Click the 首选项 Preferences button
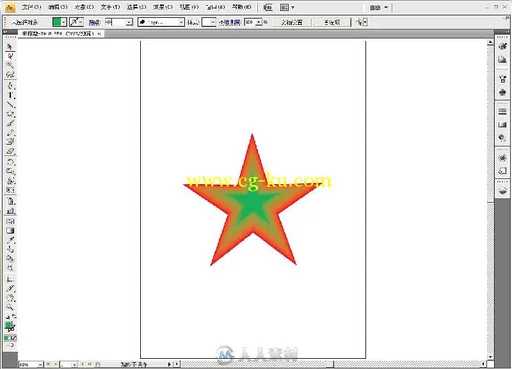The height and width of the screenshot is (369, 512). coord(332,22)
